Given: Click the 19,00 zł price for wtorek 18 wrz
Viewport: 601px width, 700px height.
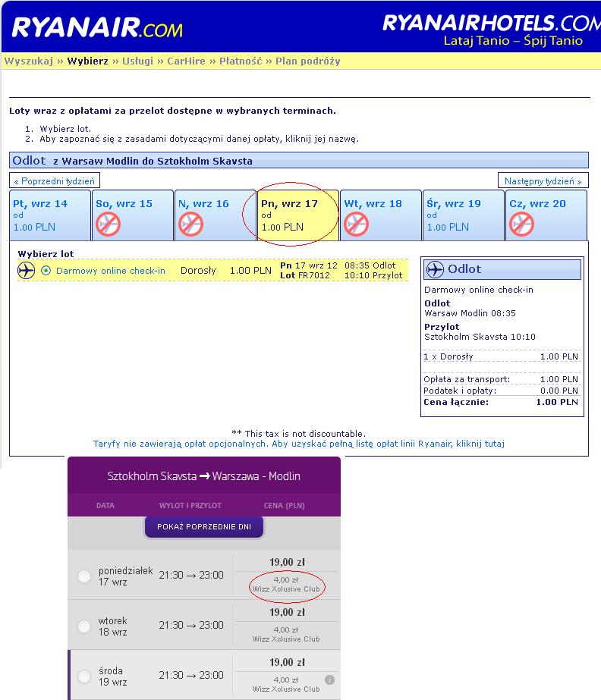Looking at the screenshot, I should [x=287, y=612].
